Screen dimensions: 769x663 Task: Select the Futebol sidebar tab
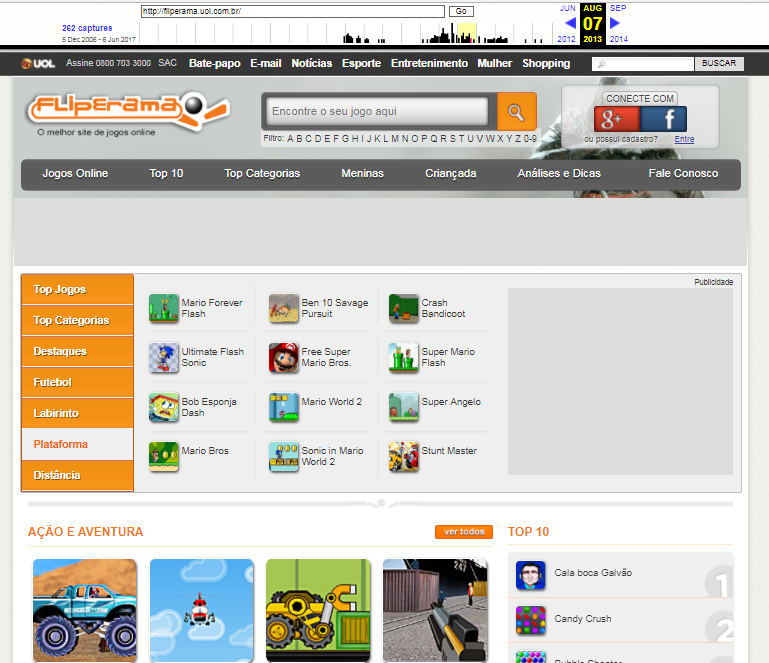pyautogui.click(x=77, y=382)
